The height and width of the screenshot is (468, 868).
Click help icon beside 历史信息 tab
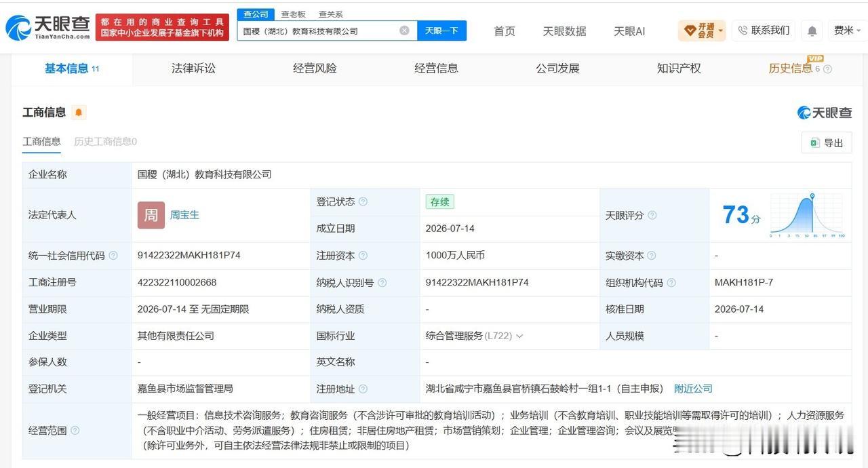[x=827, y=69]
